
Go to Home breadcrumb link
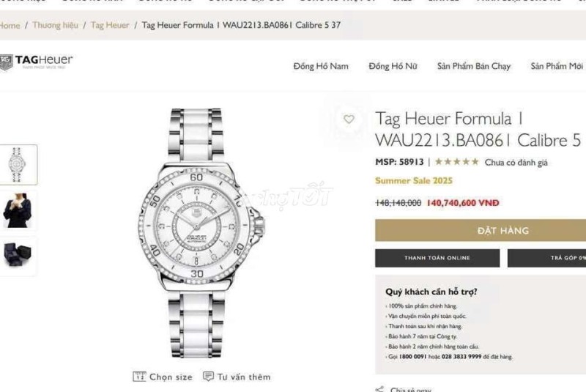click(10, 26)
